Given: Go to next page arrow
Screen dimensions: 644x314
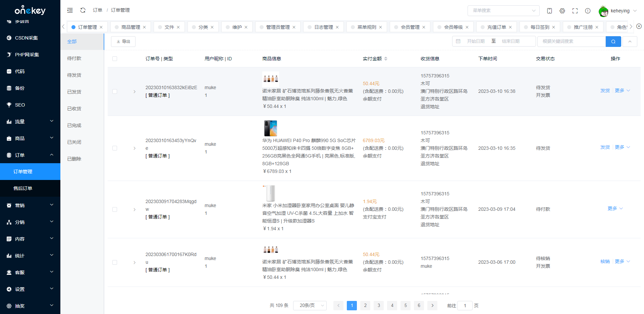Looking at the screenshot, I should [x=432, y=305].
